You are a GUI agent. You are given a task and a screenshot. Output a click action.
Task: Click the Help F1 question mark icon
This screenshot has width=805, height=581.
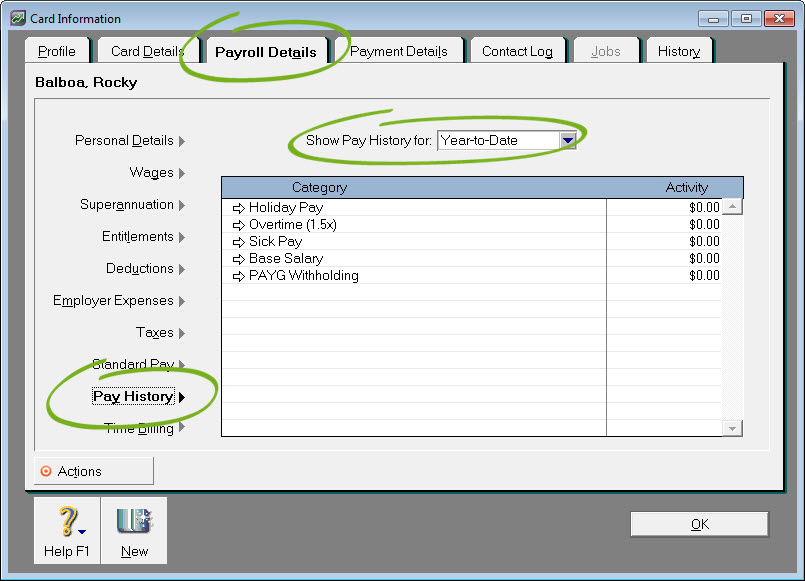click(x=66, y=522)
